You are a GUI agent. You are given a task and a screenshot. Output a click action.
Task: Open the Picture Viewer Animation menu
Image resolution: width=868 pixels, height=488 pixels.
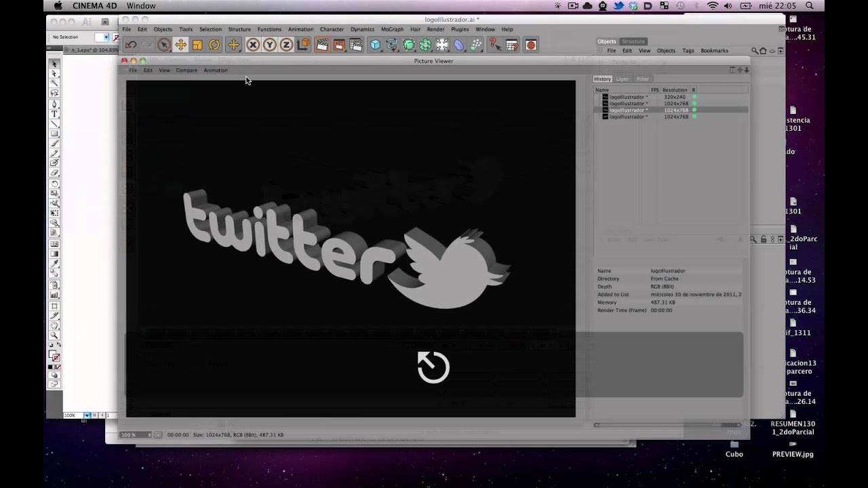[216, 70]
